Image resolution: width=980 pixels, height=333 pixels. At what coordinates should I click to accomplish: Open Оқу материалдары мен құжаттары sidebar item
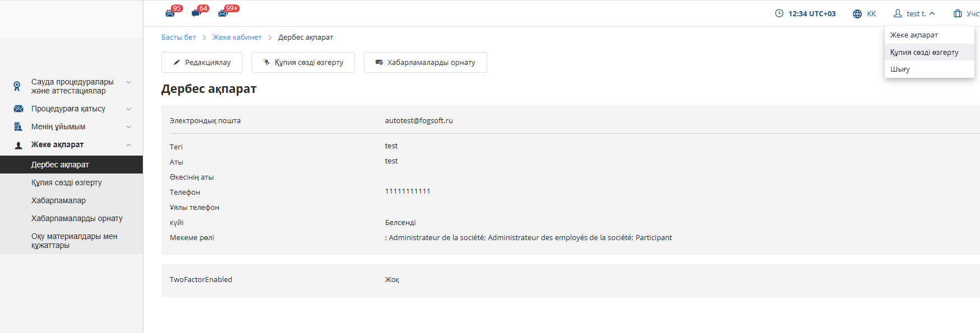click(74, 241)
